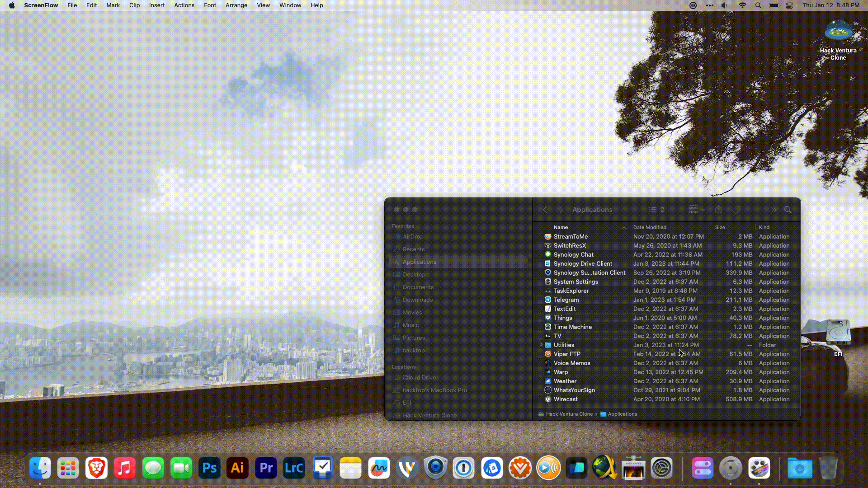868x488 pixels.
Task: Select the Wirecast row in list
Action: pos(667,399)
